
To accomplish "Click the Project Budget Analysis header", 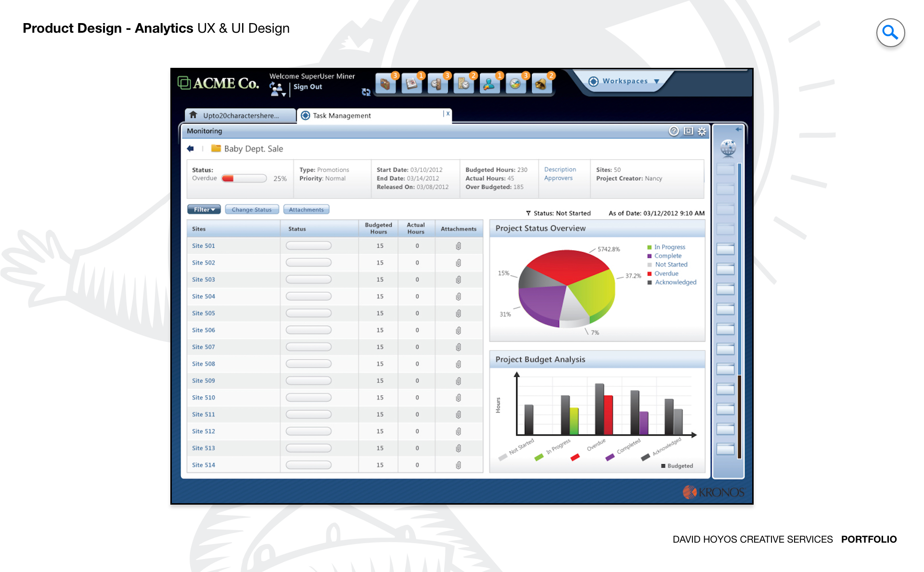I will point(597,359).
